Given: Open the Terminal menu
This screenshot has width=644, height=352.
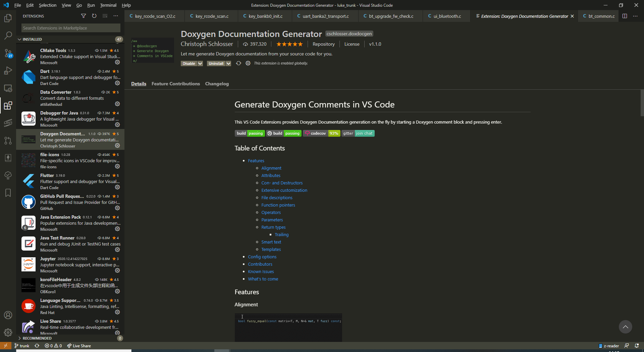Looking at the screenshot, I should tap(108, 5).
